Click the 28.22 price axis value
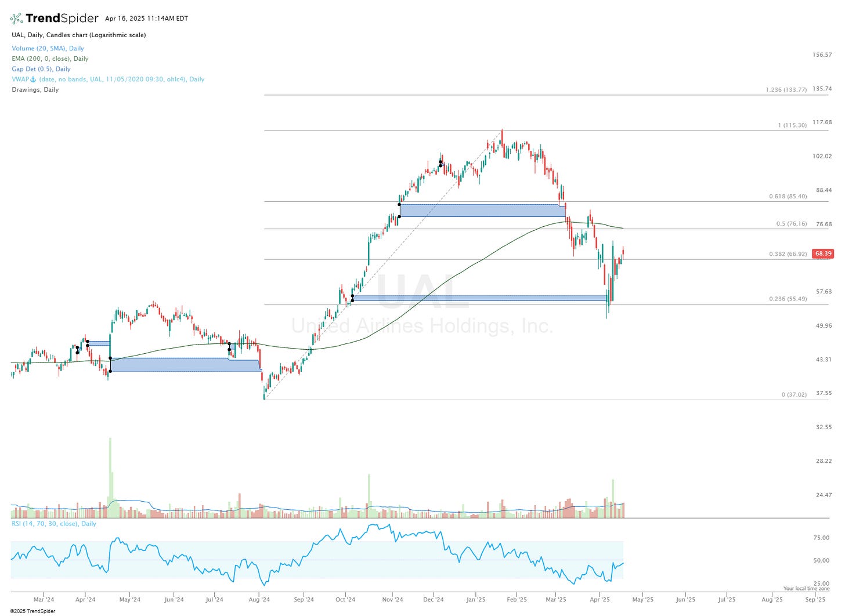Image resolution: width=845 pixels, height=616 pixels. click(x=824, y=461)
